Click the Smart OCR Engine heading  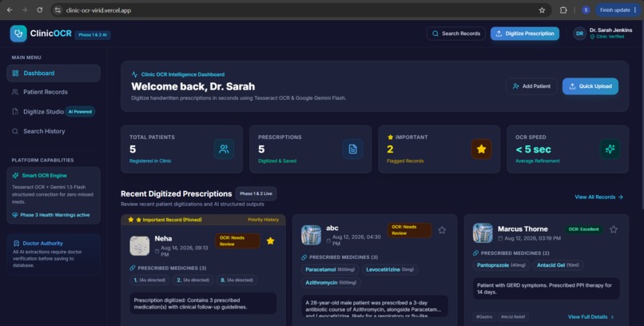point(45,175)
